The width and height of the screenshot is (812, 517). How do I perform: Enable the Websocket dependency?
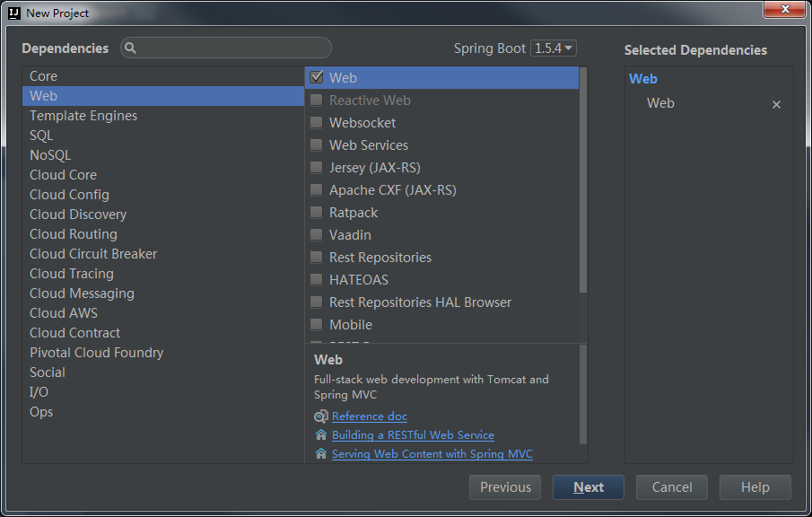[x=317, y=122]
